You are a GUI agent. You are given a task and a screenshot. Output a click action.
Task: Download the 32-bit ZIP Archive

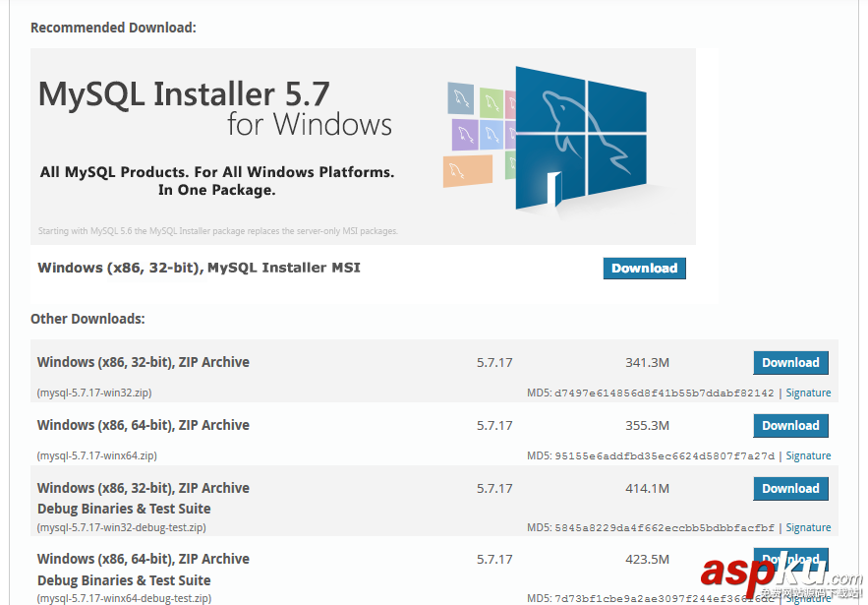[790, 363]
